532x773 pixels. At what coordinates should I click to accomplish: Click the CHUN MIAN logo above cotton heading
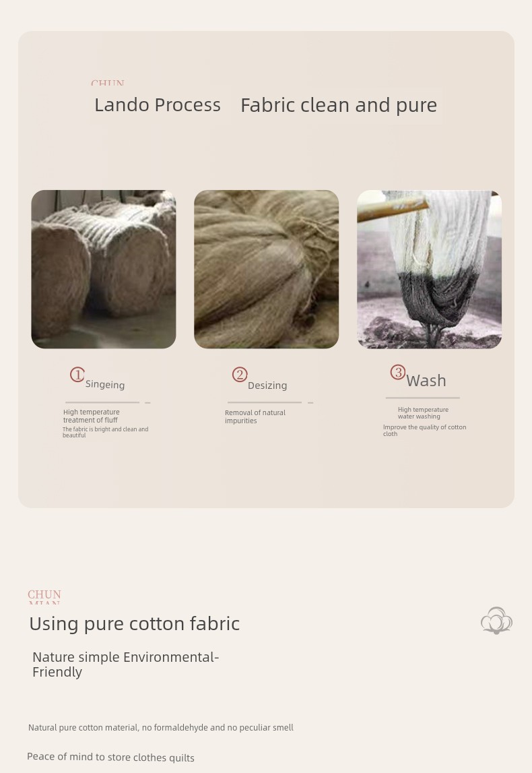point(44,596)
